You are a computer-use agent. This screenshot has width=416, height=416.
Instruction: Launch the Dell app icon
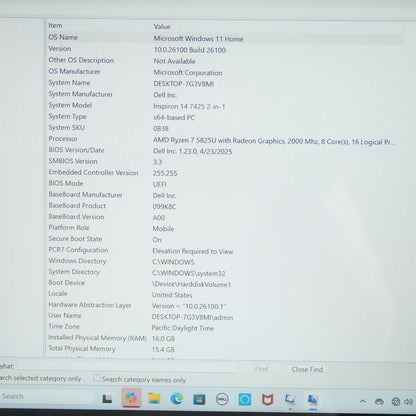tap(222, 399)
